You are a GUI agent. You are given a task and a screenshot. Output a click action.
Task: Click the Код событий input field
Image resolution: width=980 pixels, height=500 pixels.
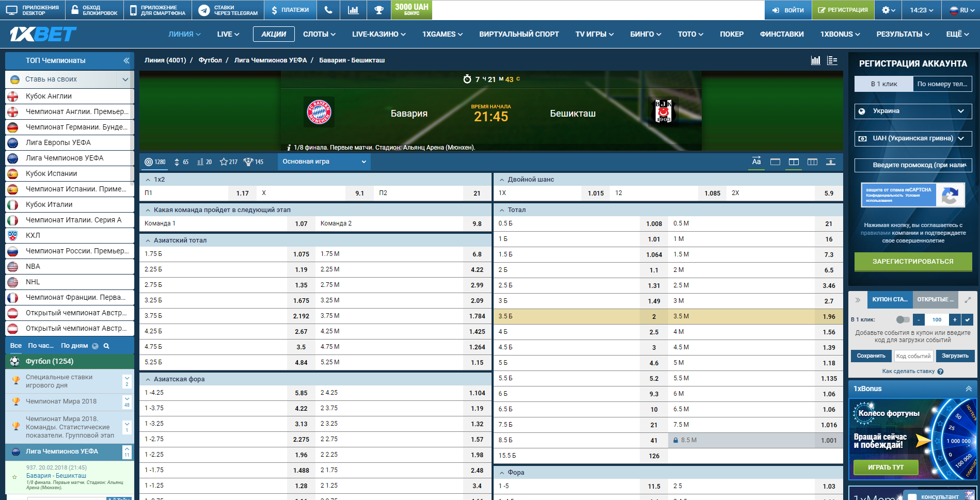point(913,356)
